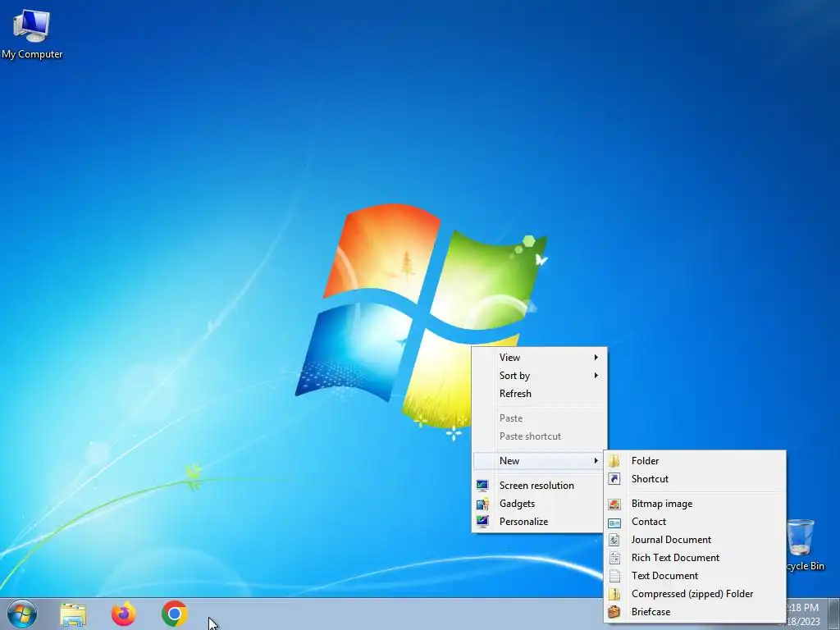Launch Firefox from the taskbar

coord(123,614)
